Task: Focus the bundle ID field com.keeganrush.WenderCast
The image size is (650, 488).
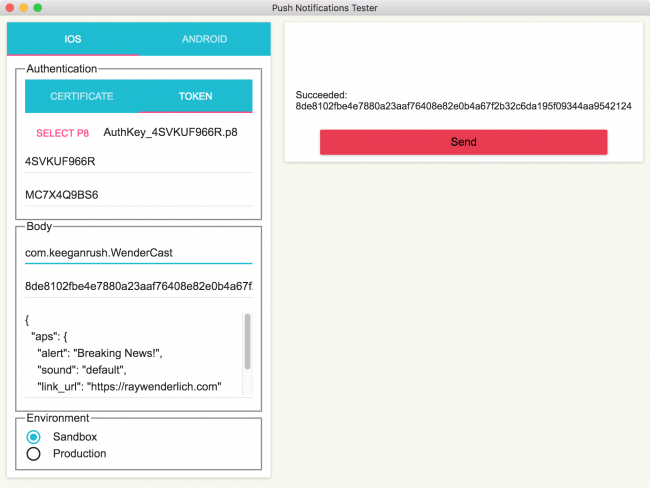Action: tap(138, 253)
